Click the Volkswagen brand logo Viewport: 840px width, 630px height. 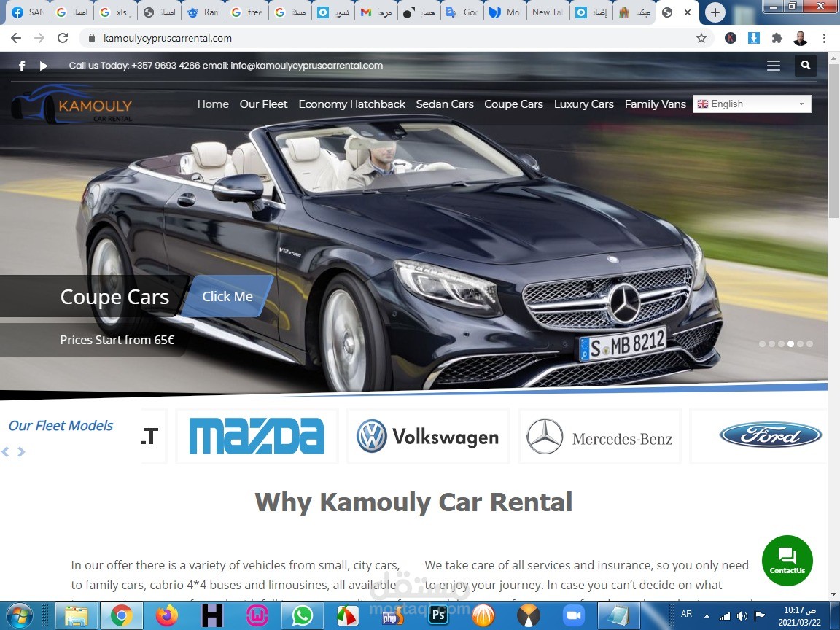(428, 436)
